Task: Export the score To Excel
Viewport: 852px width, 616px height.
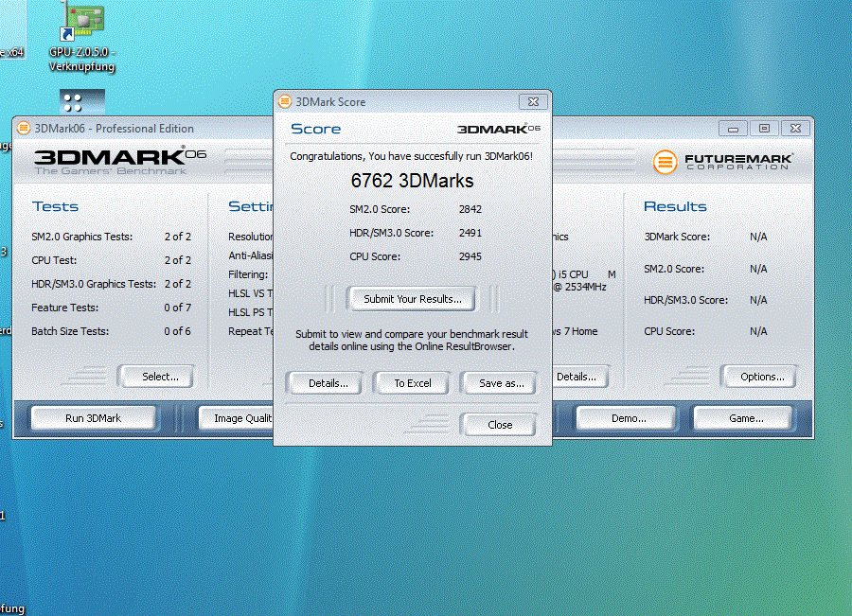Action: [x=413, y=383]
